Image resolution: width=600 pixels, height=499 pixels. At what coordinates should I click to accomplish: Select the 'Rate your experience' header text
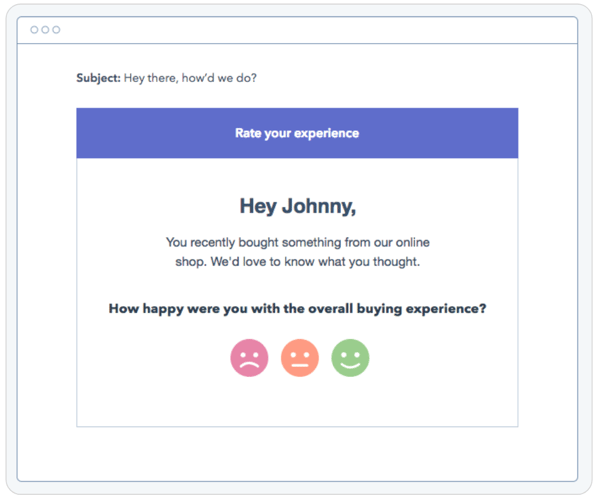tap(297, 133)
